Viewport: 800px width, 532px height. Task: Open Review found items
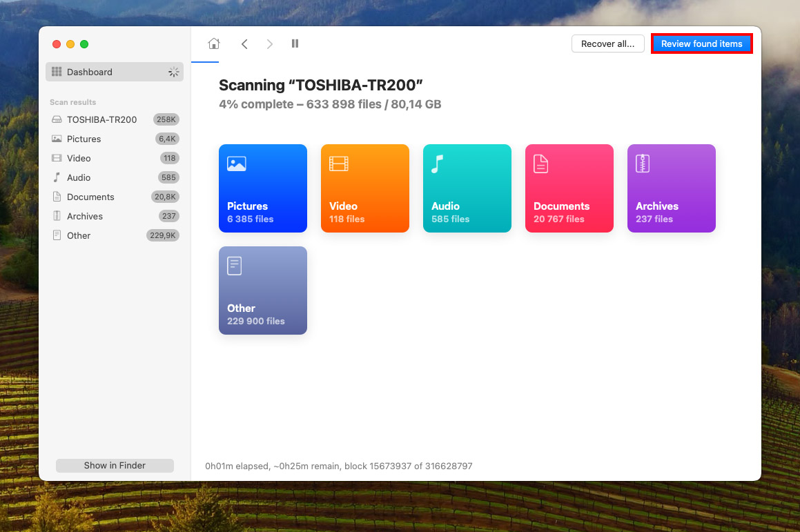coord(701,43)
